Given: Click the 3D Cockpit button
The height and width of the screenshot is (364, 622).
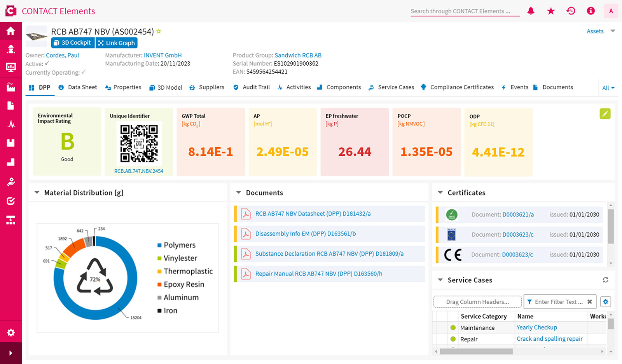Looking at the screenshot, I should [x=73, y=43].
